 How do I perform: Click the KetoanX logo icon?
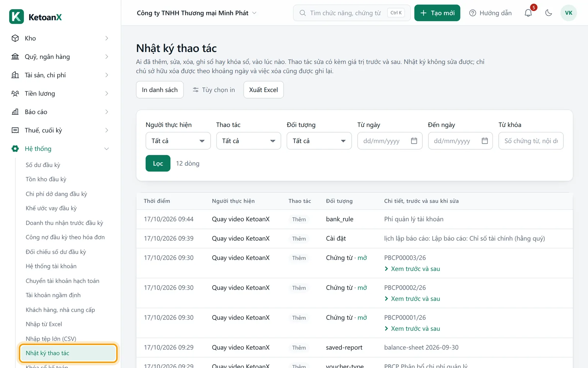tap(17, 17)
